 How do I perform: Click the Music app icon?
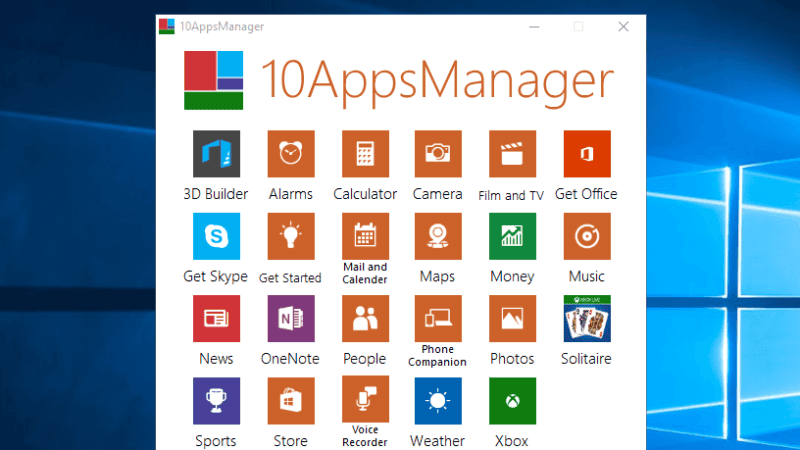587,236
